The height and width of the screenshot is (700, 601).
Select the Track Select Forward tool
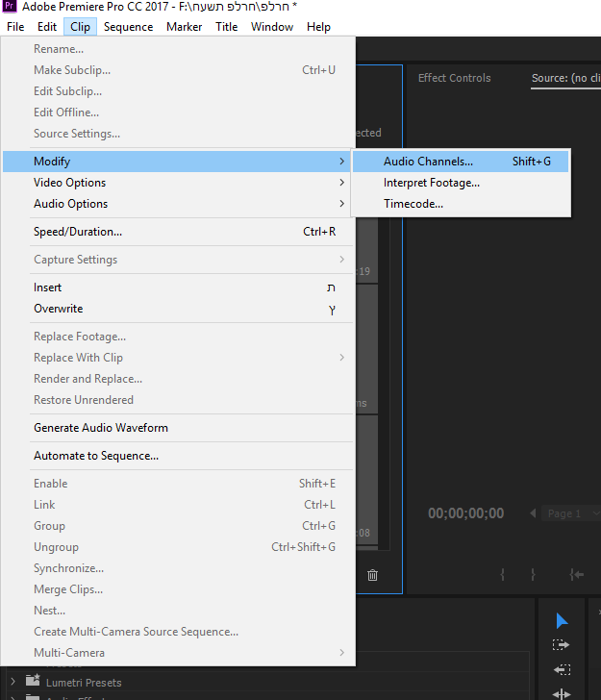coord(562,645)
